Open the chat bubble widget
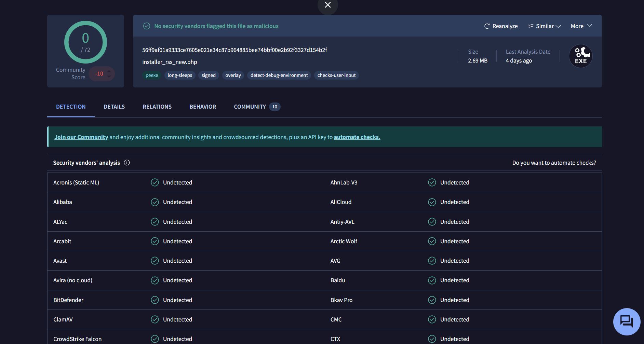Image resolution: width=644 pixels, height=344 pixels. click(627, 321)
